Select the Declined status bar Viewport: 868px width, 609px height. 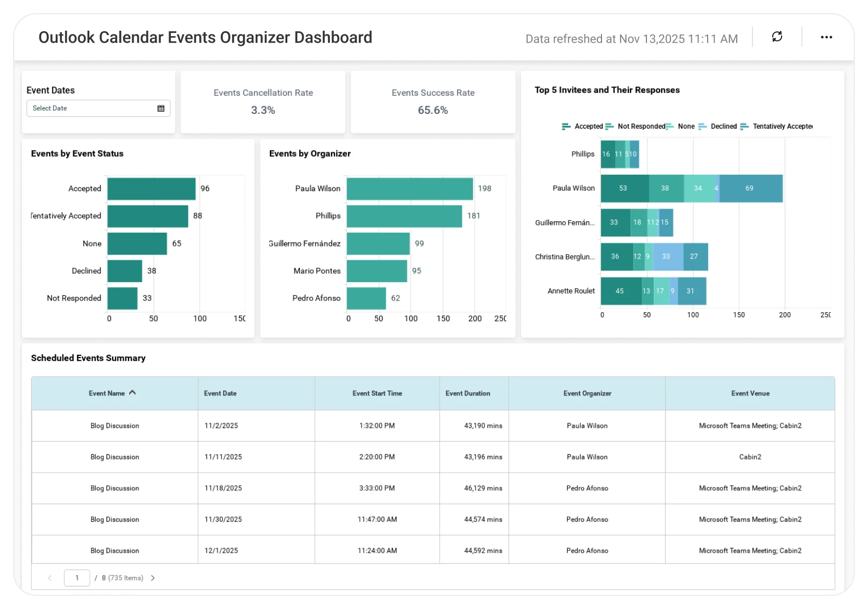click(x=125, y=271)
